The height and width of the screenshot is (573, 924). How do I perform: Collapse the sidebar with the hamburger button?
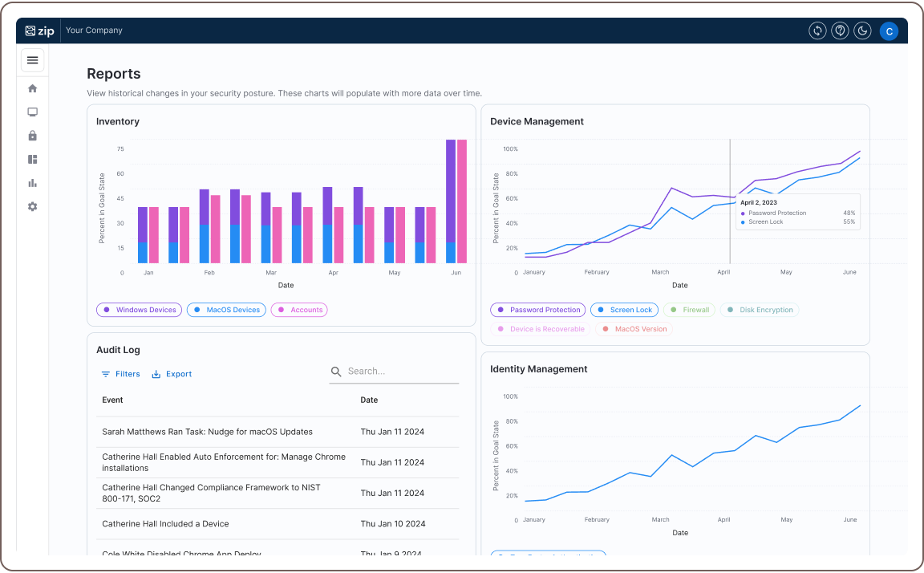pos(32,59)
